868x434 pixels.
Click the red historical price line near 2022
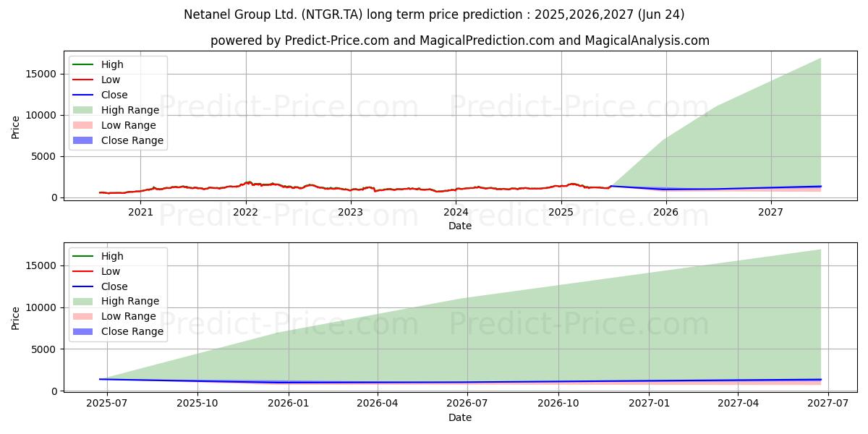tap(247, 183)
